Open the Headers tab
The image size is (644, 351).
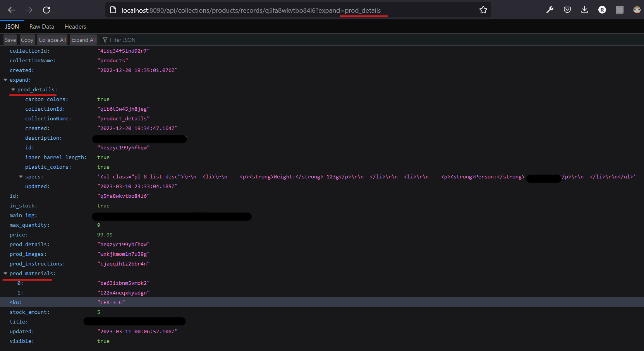click(75, 26)
